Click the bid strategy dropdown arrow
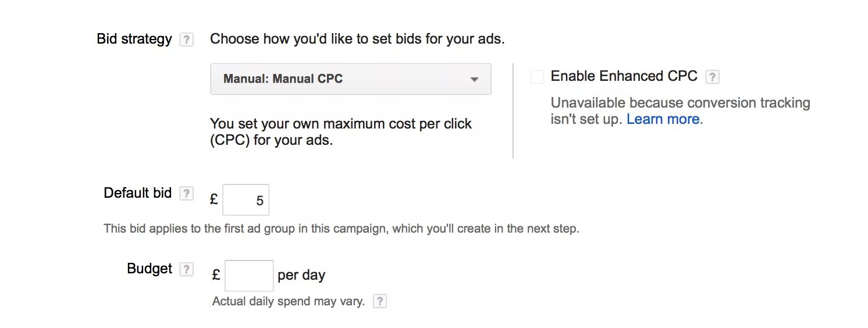 pyautogui.click(x=474, y=80)
